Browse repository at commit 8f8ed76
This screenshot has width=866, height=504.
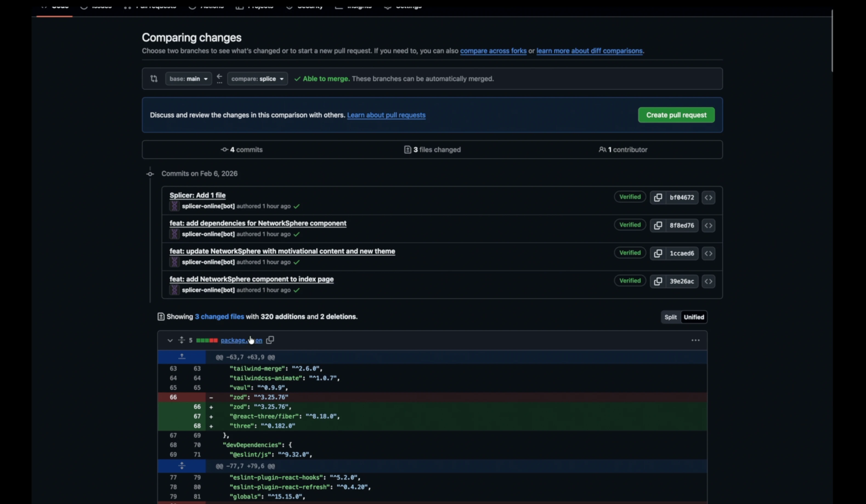(708, 225)
